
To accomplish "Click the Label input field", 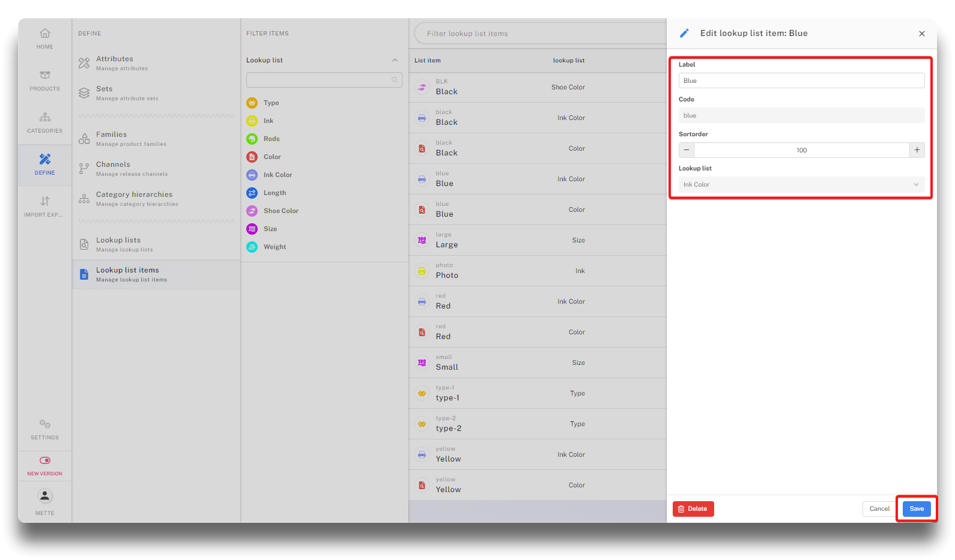I will pos(801,80).
